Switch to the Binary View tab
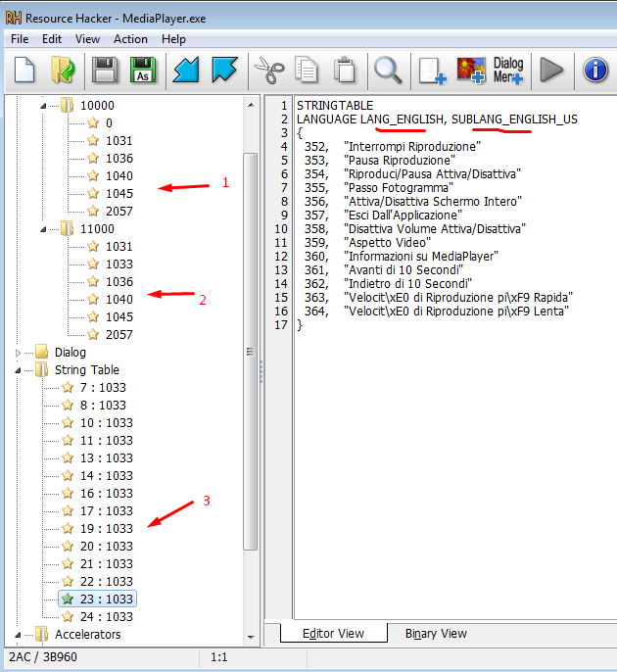This screenshot has width=617, height=672. pos(436,634)
